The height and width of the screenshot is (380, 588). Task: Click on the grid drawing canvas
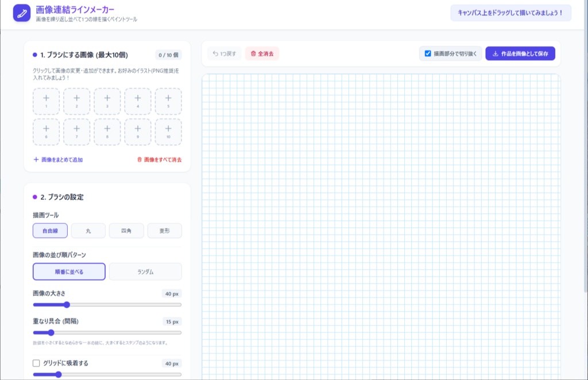[381, 227]
